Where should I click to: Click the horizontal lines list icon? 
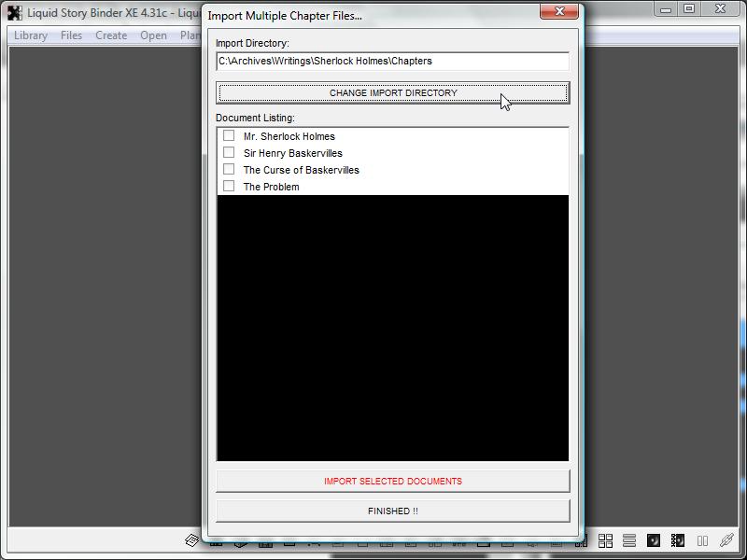(629, 540)
